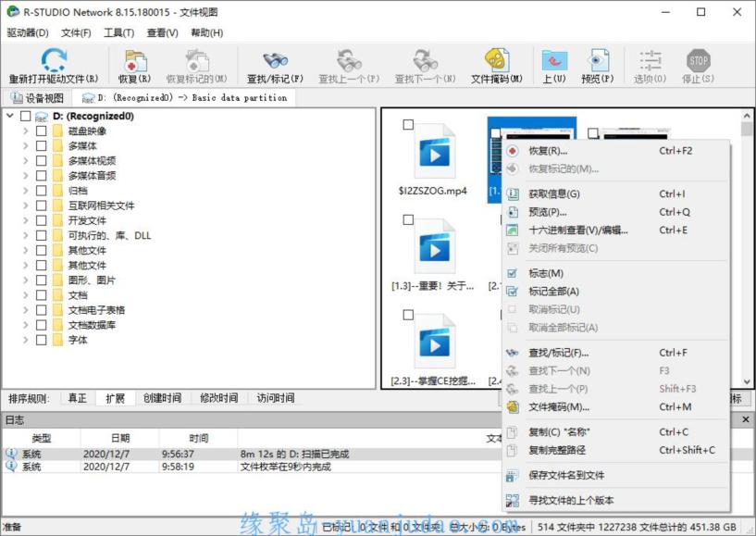Click the Recover (恢复) toolbar icon
The height and width of the screenshot is (536, 756).
tap(135, 61)
